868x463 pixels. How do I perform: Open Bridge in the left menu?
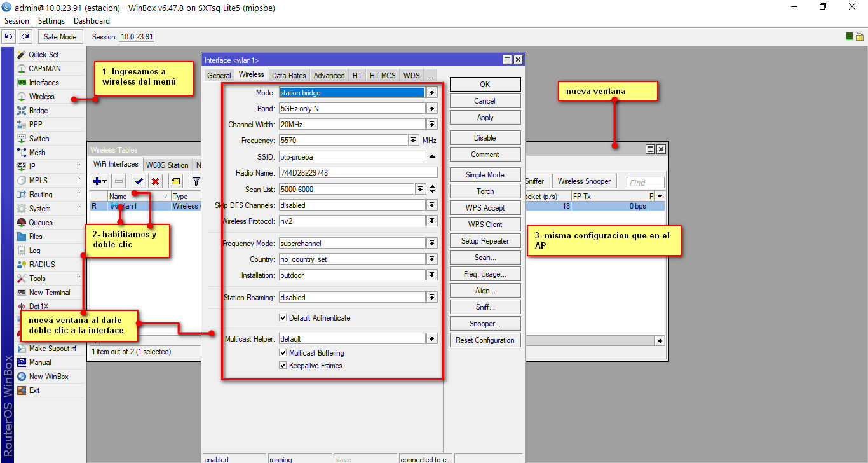38,111
